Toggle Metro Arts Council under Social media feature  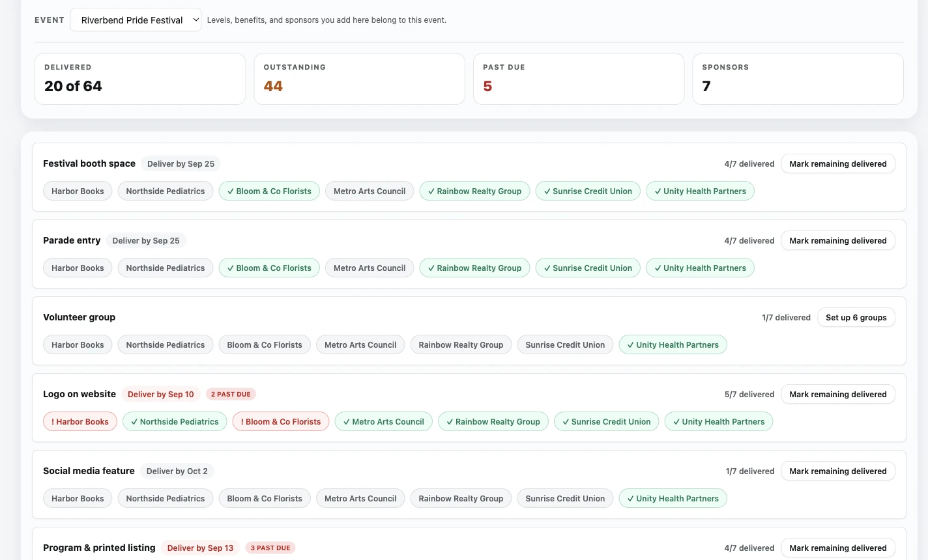[x=360, y=499]
